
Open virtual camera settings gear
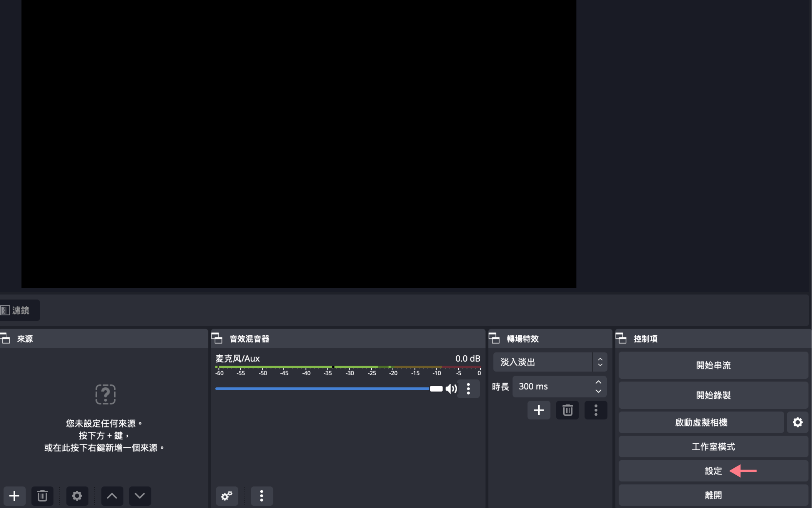click(x=797, y=422)
